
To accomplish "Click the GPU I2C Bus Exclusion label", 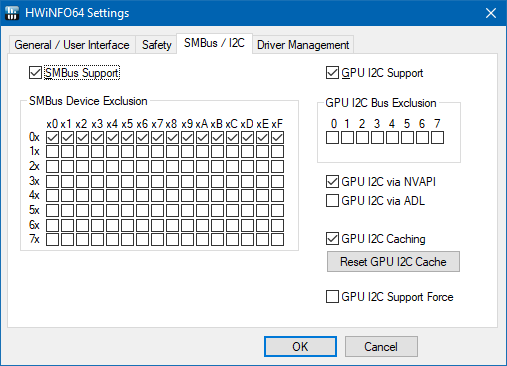I will click(x=381, y=103).
